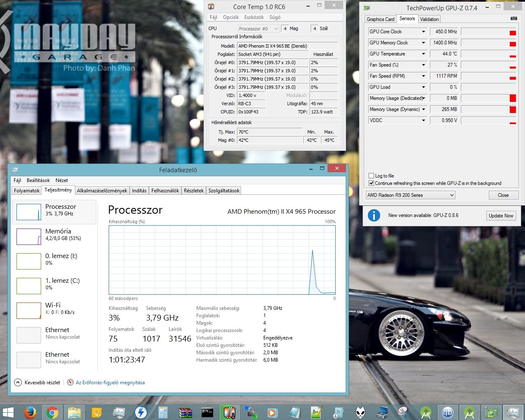Click the Windows Start button
This screenshot has width=525, height=420.
[x=8, y=412]
